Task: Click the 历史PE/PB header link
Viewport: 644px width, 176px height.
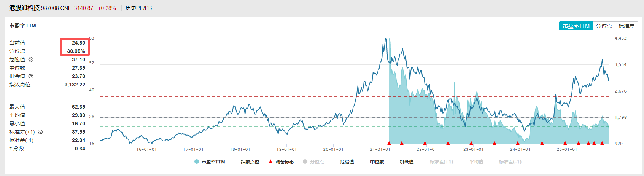Action: pos(138,8)
